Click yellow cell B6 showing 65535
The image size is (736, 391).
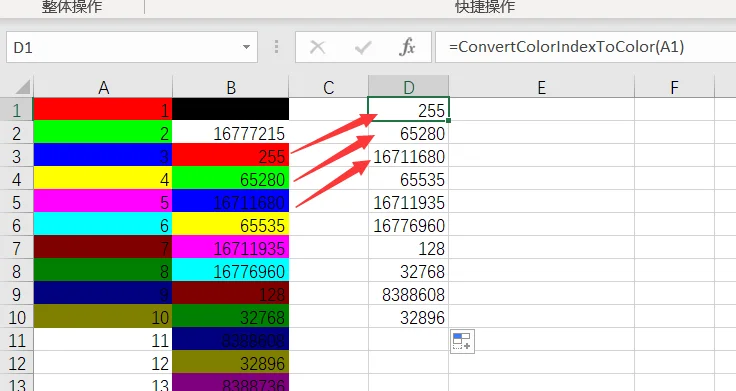230,224
